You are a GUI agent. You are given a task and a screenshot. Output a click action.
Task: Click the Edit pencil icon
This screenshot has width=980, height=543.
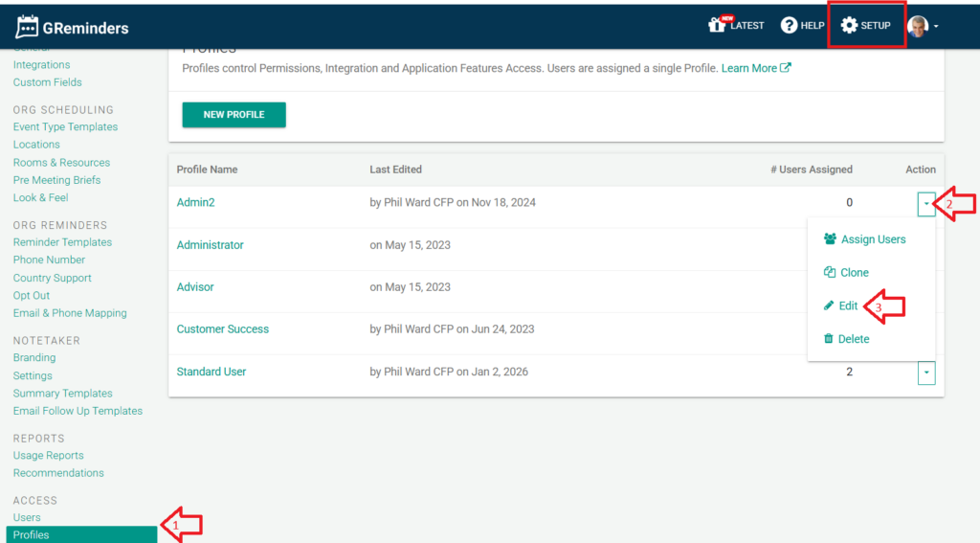830,305
